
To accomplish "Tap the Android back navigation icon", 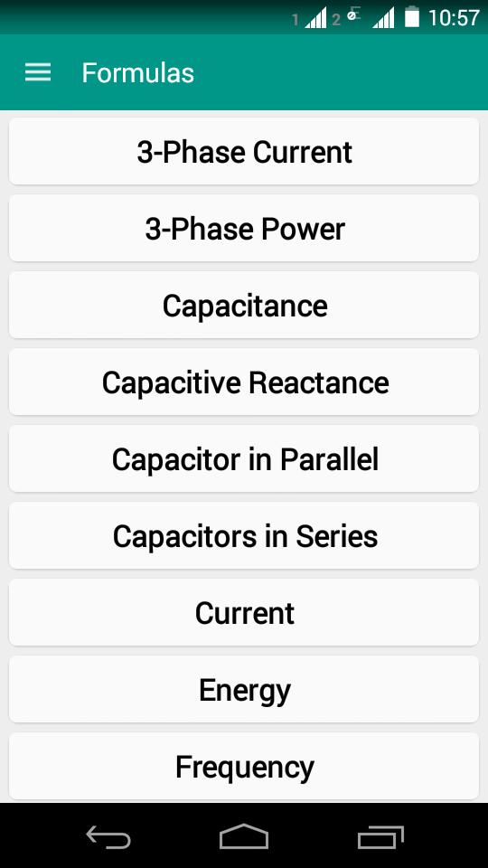I will tap(108, 835).
